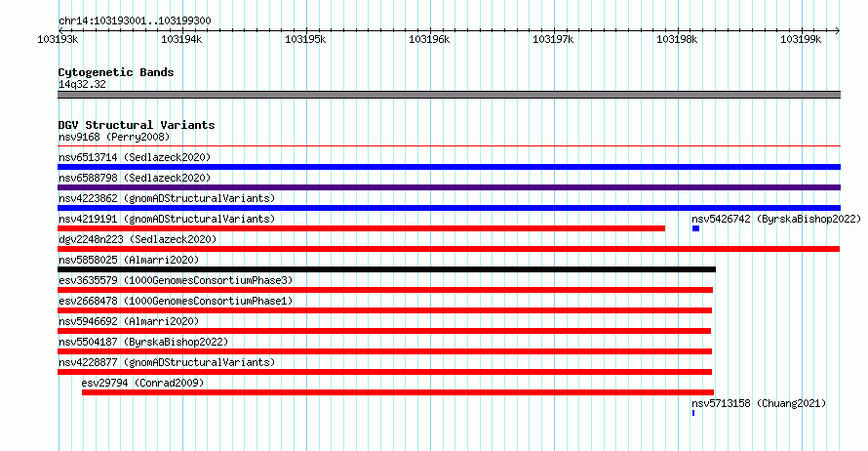Select dgv2248n223 (Sedlazeck2020) label
Screen dimensions: 868x451
[x=138, y=239]
